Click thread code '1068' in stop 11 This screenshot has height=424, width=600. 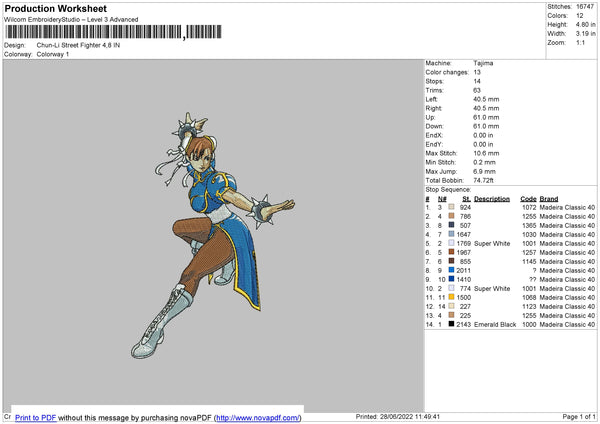coord(529,297)
